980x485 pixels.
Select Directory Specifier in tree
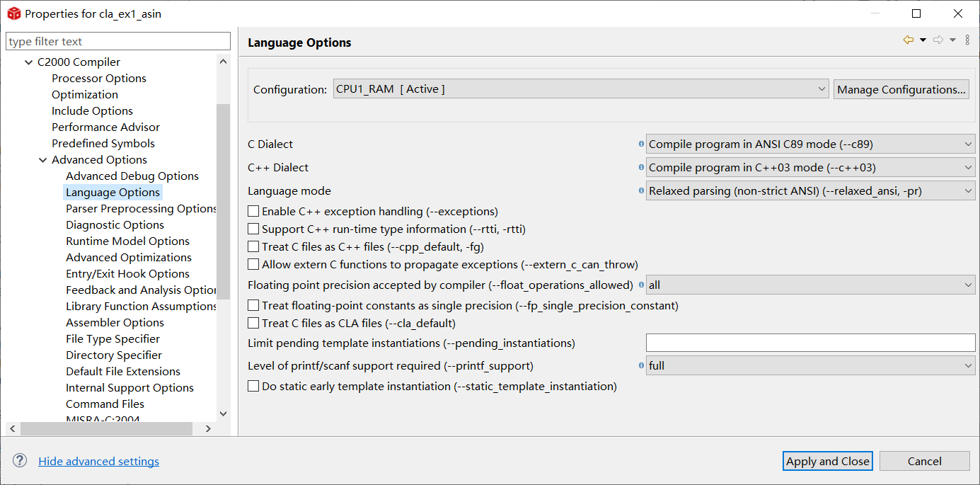114,355
